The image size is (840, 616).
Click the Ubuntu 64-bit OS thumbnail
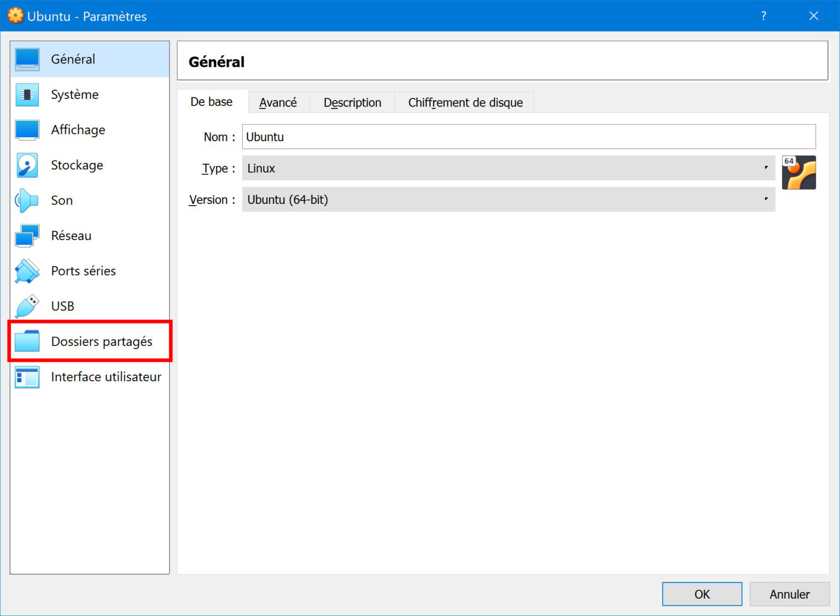(x=799, y=172)
